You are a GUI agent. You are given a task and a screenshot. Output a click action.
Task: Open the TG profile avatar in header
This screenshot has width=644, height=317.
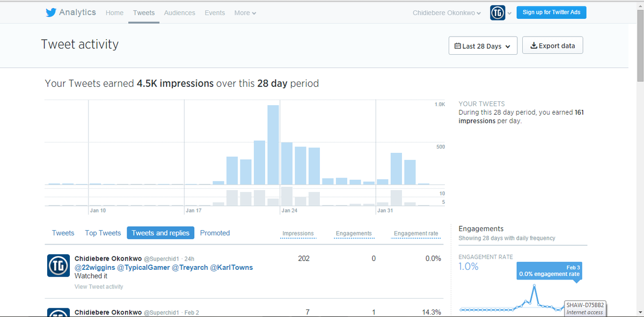pos(497,13)
